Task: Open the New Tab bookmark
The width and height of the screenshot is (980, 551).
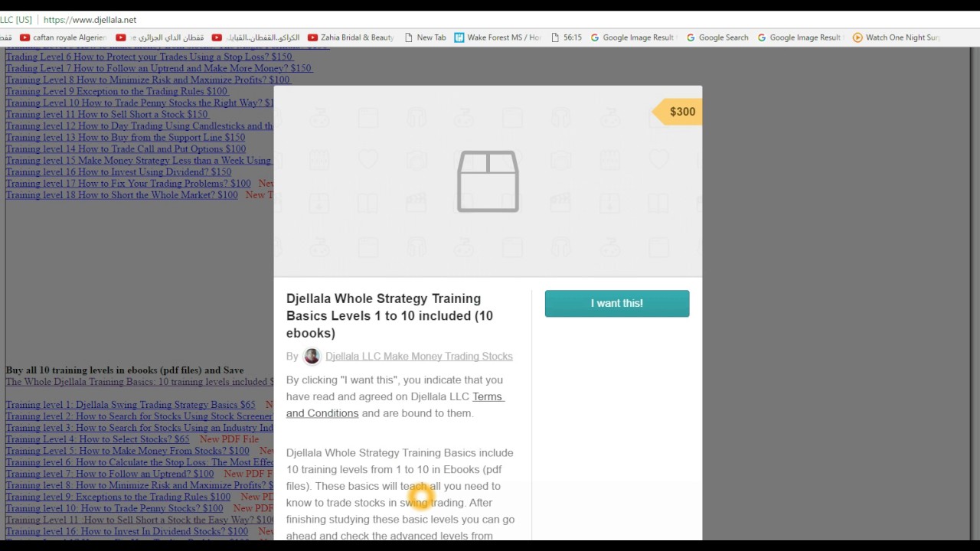Action: [424, 37]
